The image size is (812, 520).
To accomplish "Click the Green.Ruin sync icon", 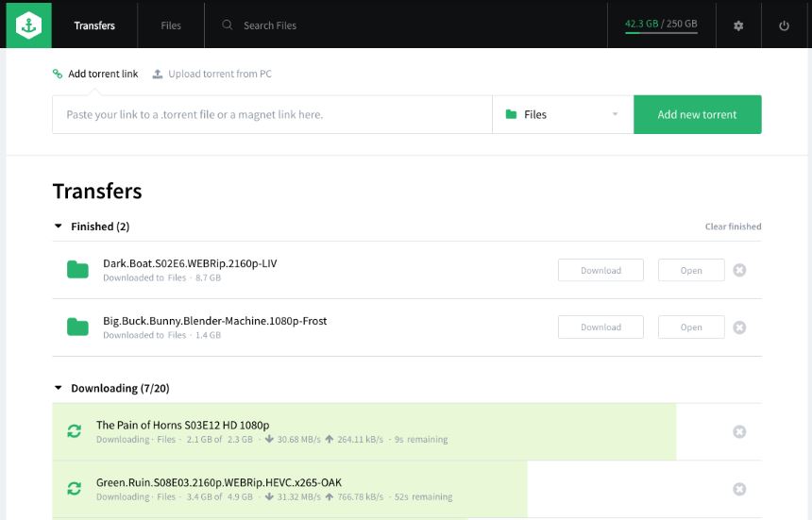I will click(74, 489).
